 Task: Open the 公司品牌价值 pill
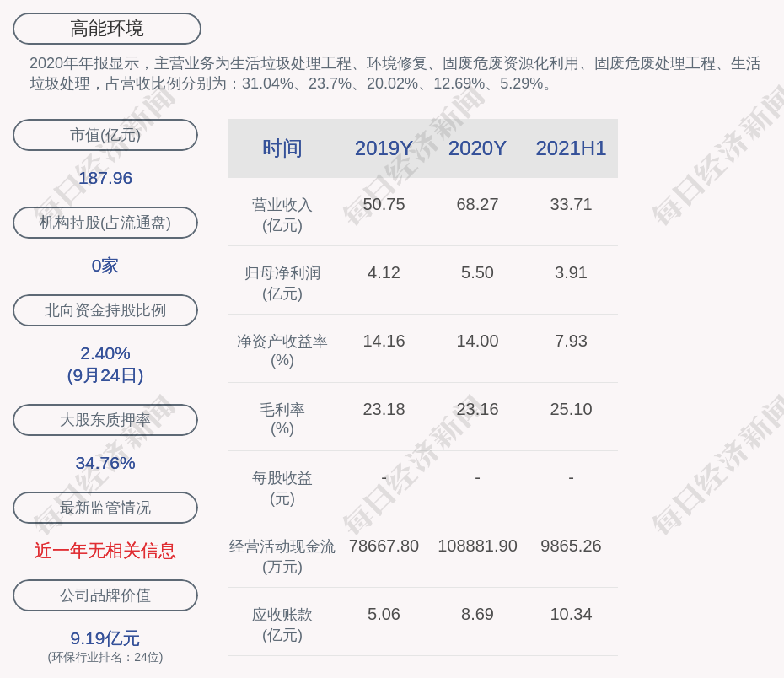pos(105,595)
